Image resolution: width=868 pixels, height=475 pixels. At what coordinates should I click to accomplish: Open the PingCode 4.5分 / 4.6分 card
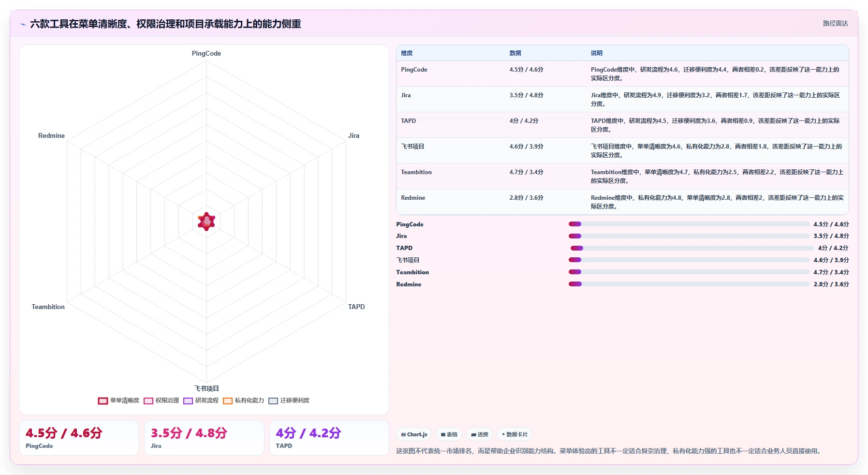[x=79, y=438]
